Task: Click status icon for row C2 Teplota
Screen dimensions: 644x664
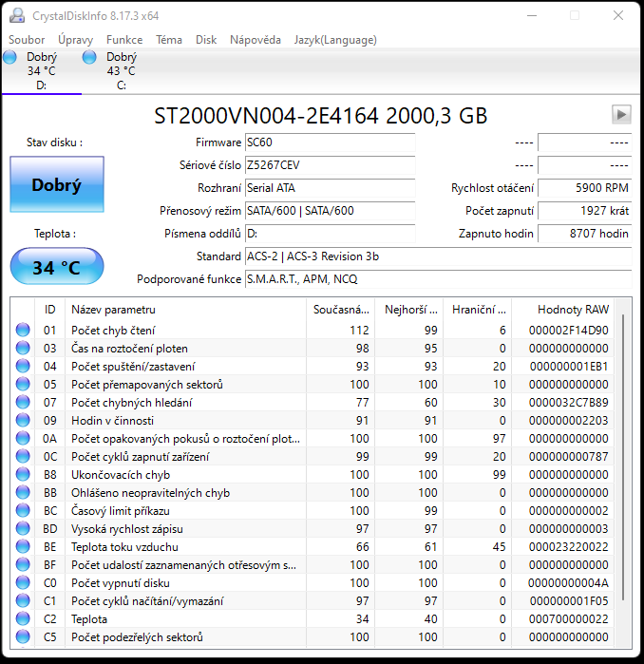Action: pyautogui.click(x=23, y=619)
